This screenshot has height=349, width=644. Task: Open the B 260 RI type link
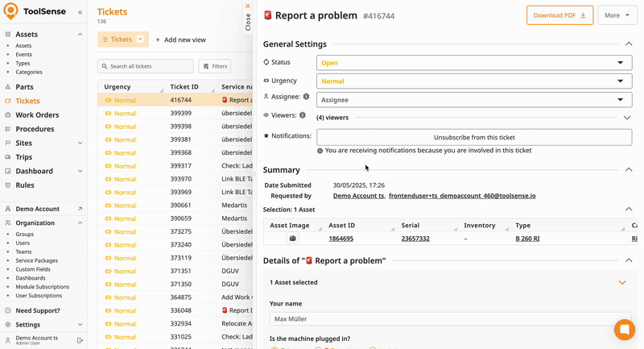[x=527, y=239]
